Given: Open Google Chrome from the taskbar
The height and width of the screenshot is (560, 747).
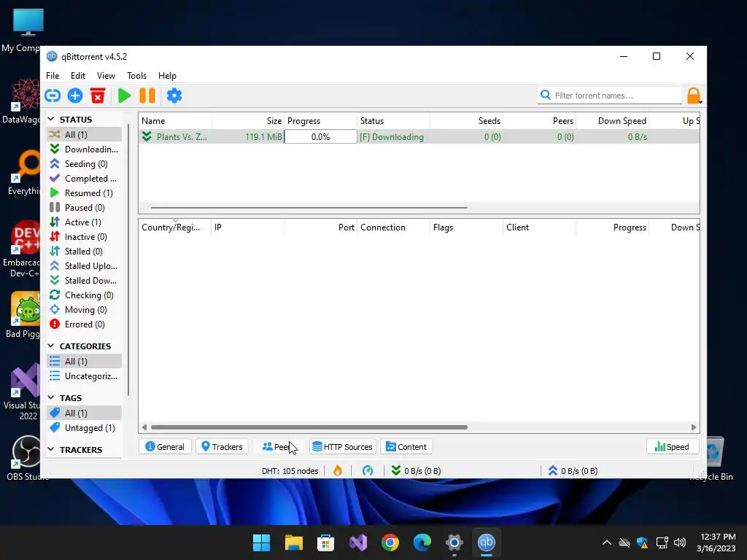Looking at the screenshot, I should click(390, 542).
